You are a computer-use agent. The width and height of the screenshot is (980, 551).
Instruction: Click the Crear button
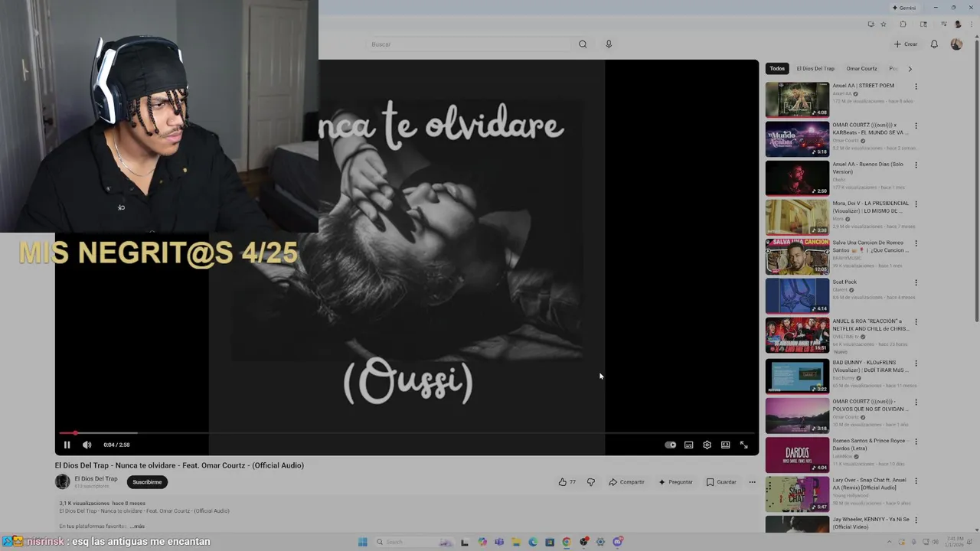click(x=905, y=44)
